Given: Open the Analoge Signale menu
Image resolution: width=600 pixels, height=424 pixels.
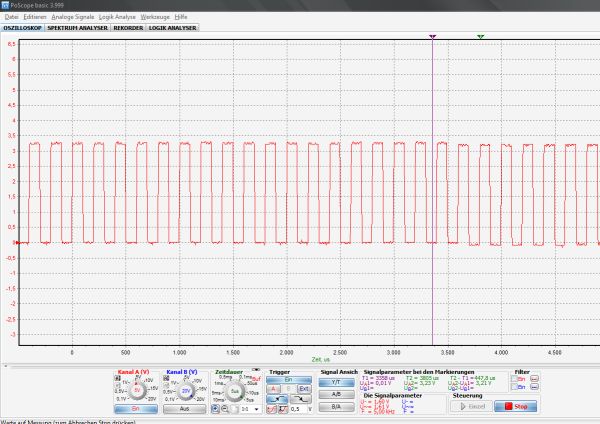Looking at the screenshot, I should (x=73, y=17).
